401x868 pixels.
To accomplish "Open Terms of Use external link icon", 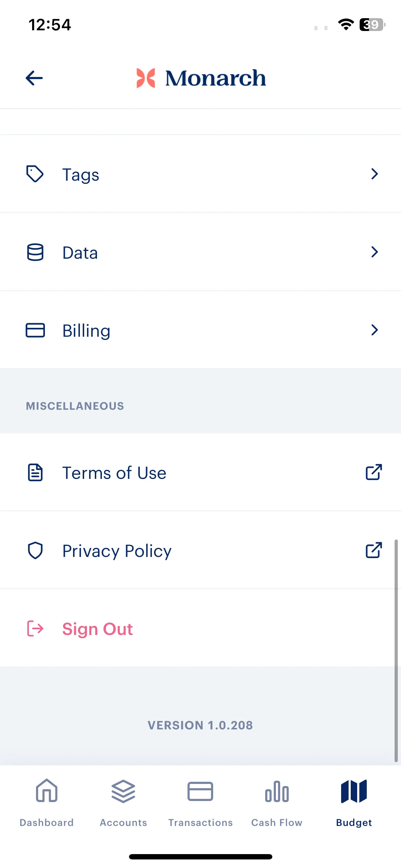I will coord(374,472).
